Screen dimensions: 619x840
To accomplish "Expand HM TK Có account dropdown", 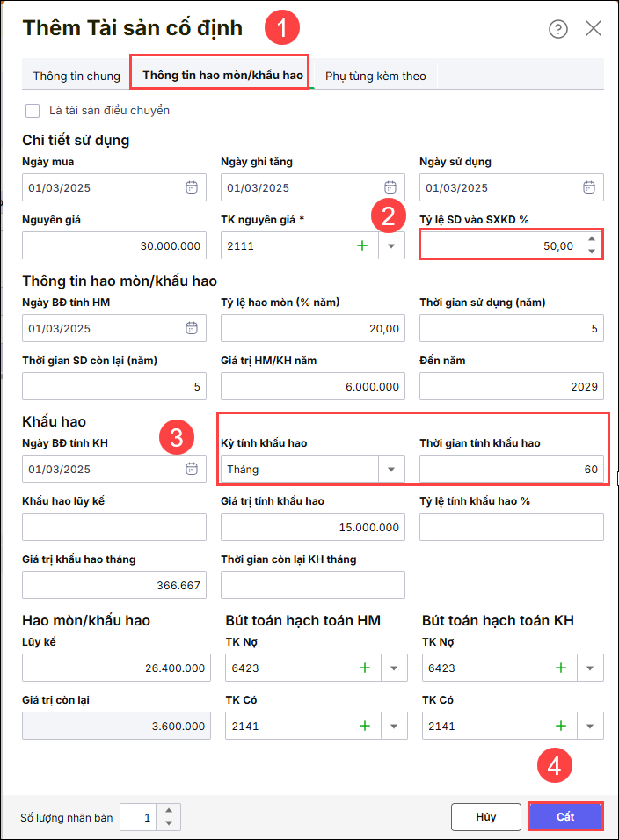I will (x=394, y=726).
